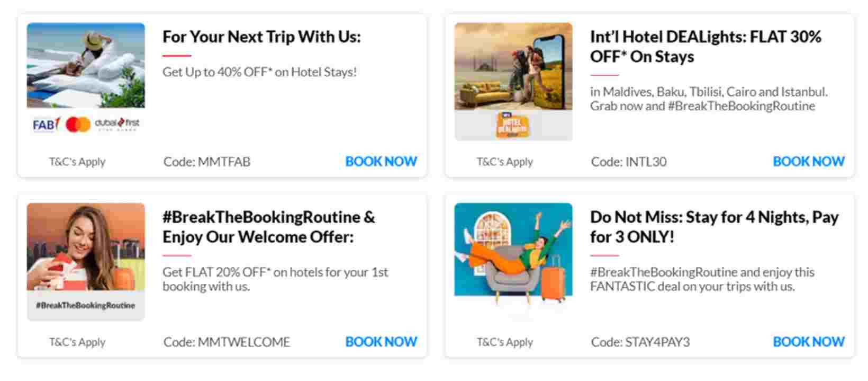
Task: Click the FAB bank logo
Action: 44,125
